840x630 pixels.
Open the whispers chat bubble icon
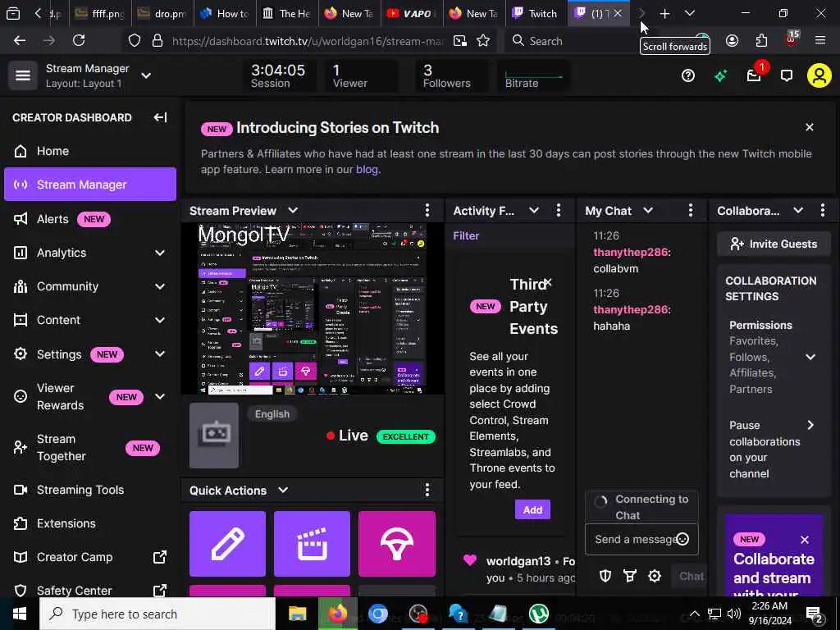pyautogui.click(x=786, y=76)
